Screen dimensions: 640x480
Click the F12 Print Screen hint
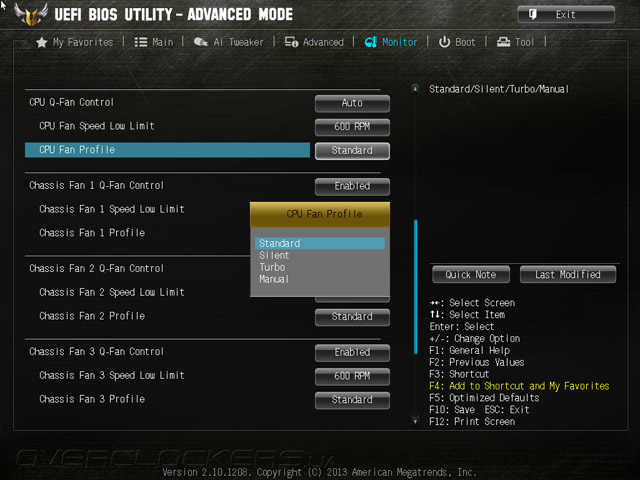click(472, 422)
